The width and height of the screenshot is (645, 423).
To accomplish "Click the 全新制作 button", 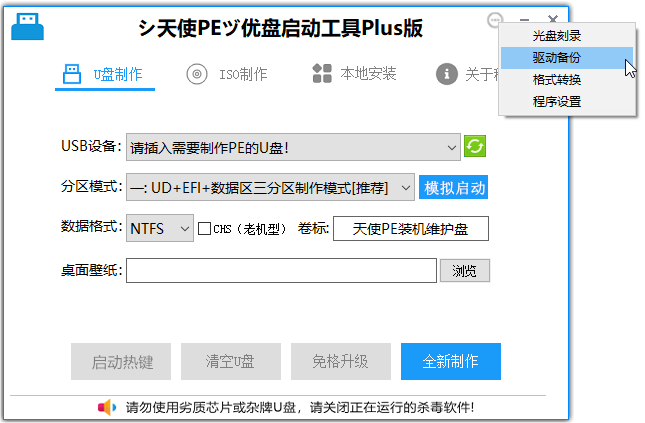I will point(451,361).
